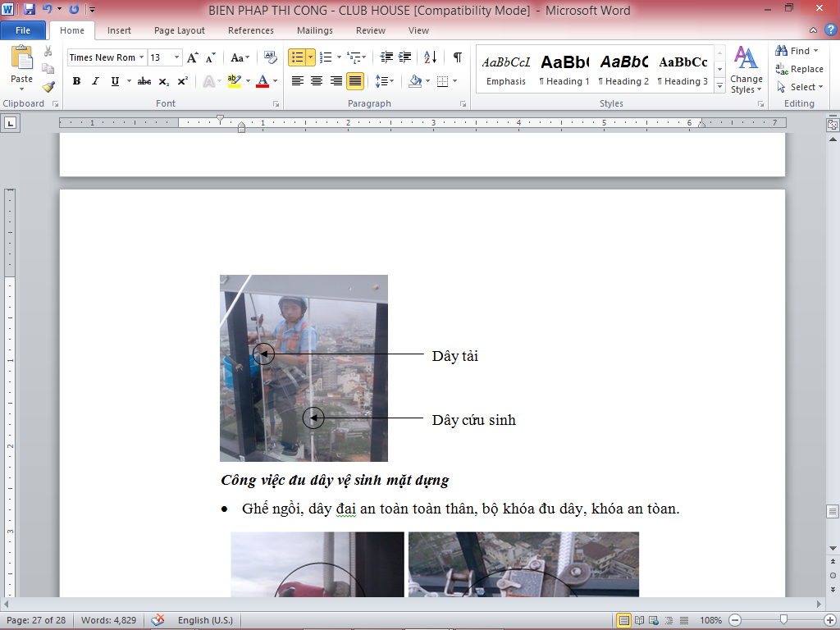Click the worker photo with rope labels
This screenshot has height=630, width=840.
(304, 368)
